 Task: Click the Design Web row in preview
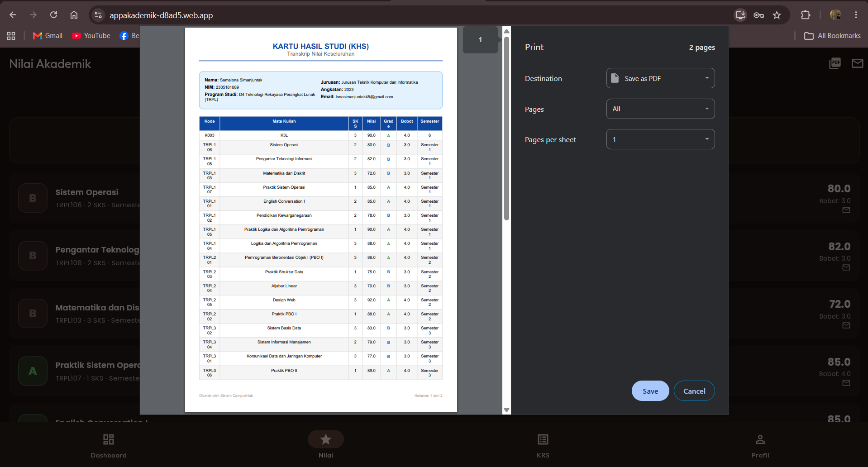tap(321, 302)
